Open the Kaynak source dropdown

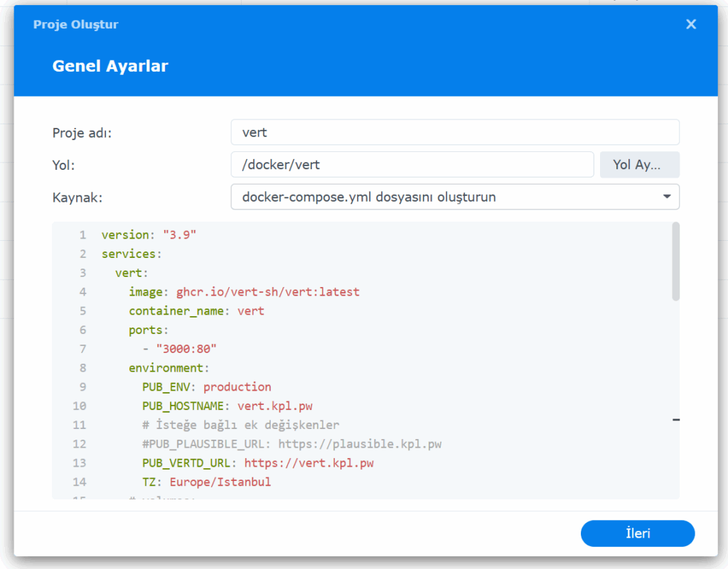click(454, 197)
